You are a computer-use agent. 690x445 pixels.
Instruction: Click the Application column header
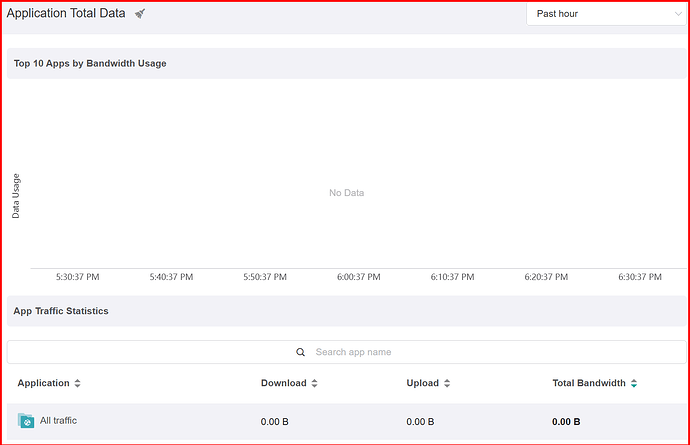(44, 383)
